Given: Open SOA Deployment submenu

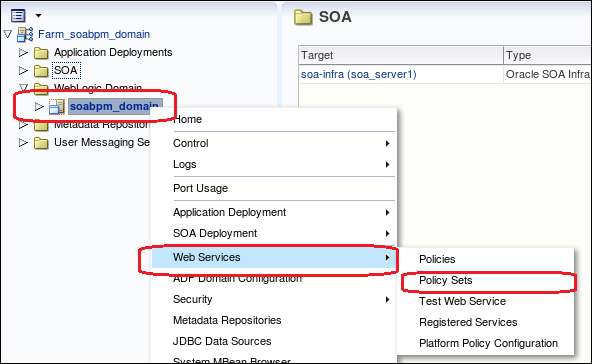Looking at the screenshot, I should pyautogui.click(x=274, y=233).
